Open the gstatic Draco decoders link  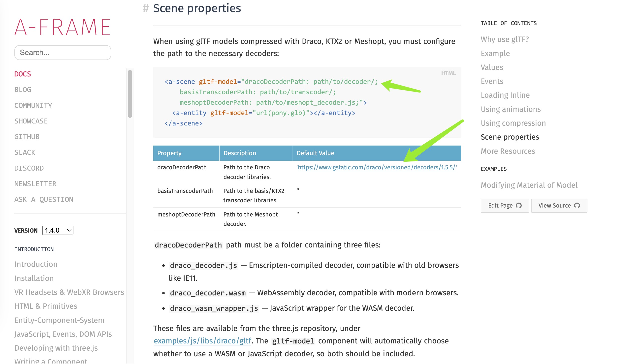click(x=377, y=167)
